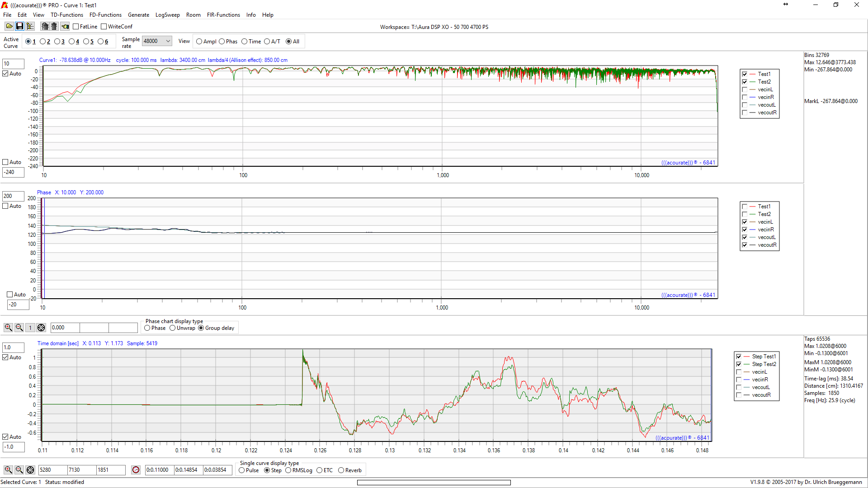Open the Info menu
This screenshot has height=488, width=868.
pos(251,15)
